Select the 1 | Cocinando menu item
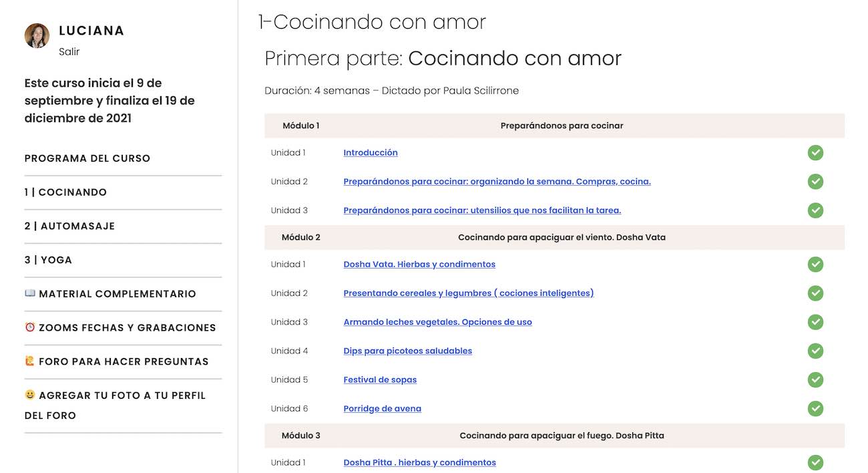The width and height of the screenshot is (868, 473). point(65,192)
